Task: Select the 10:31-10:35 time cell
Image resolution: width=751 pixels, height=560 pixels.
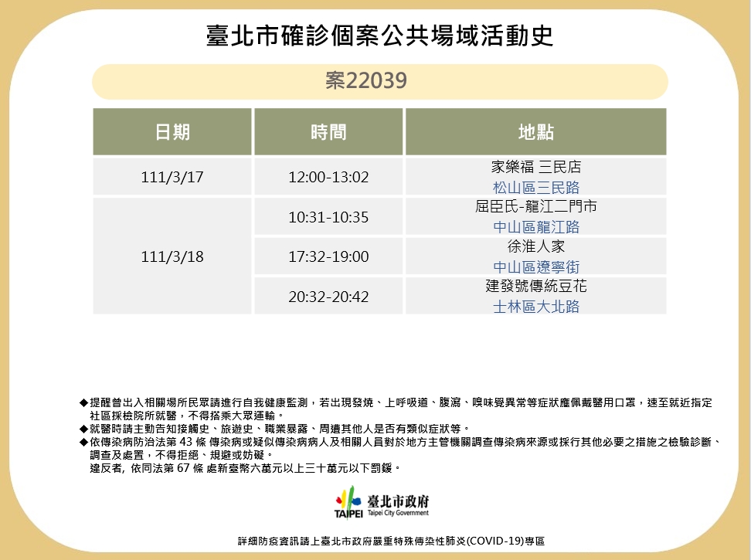Action: tap(328, 217)
